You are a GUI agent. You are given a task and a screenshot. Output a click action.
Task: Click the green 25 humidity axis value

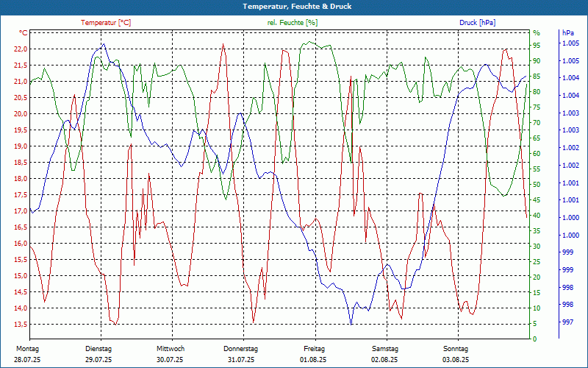[537, 261]
